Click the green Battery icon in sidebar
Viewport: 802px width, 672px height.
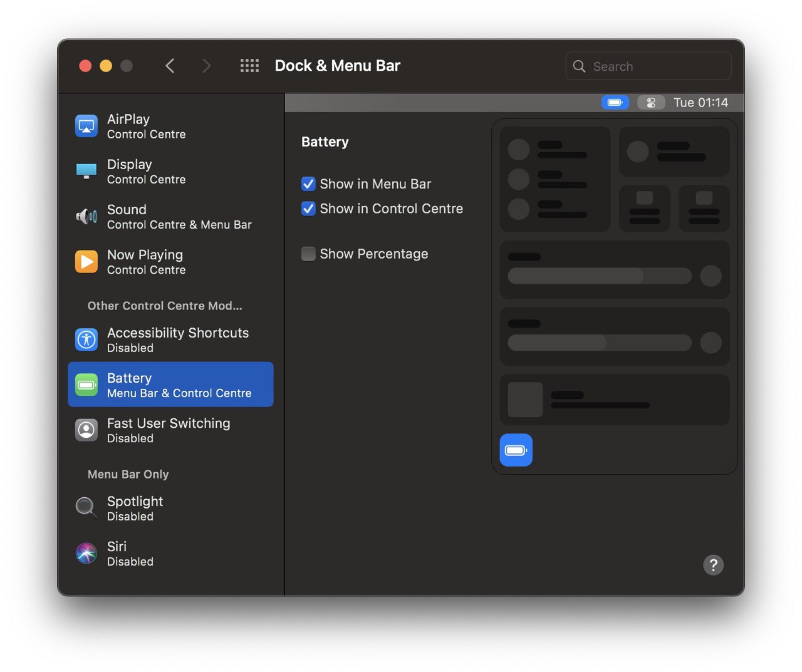point(86,385)
